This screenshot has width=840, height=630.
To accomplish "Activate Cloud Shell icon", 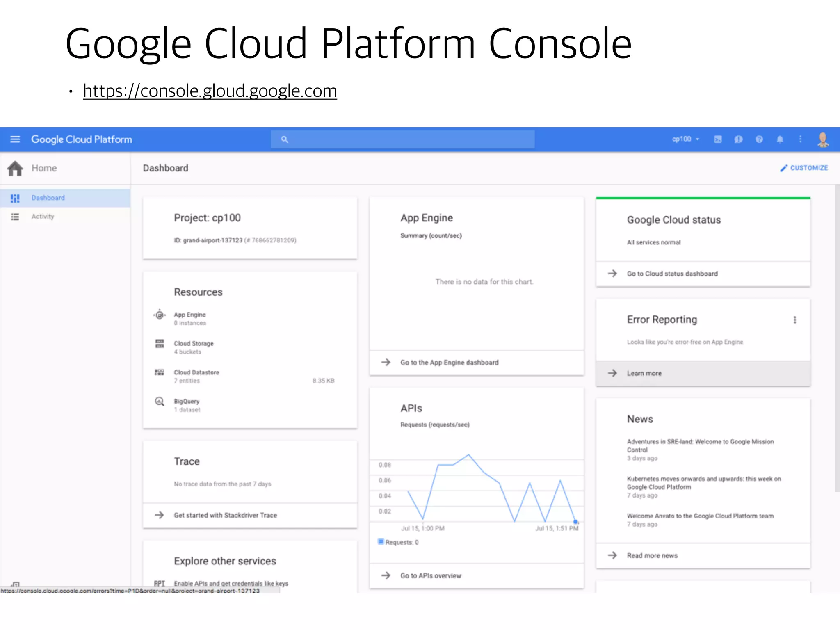I will 718,139.
